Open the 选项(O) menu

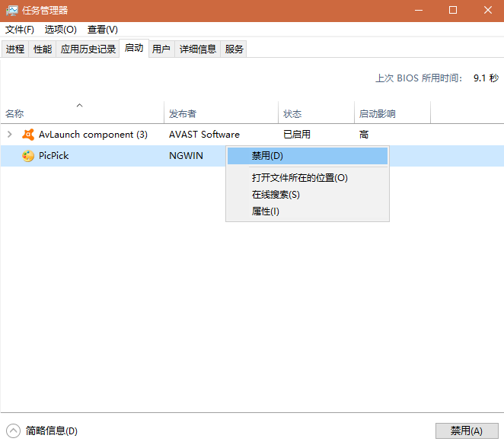click(60, 30)
